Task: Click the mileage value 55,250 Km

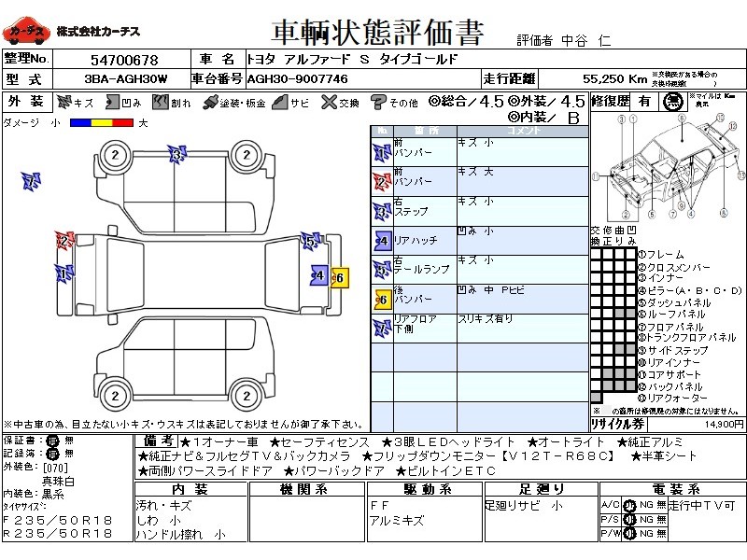Action: click(x=614, y=79)
